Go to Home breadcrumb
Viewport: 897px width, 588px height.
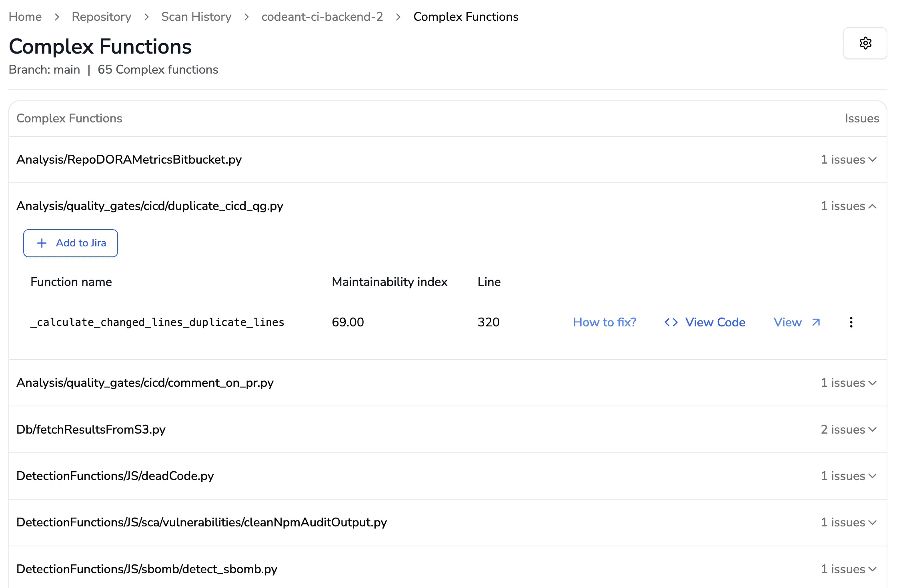(25, 17)
